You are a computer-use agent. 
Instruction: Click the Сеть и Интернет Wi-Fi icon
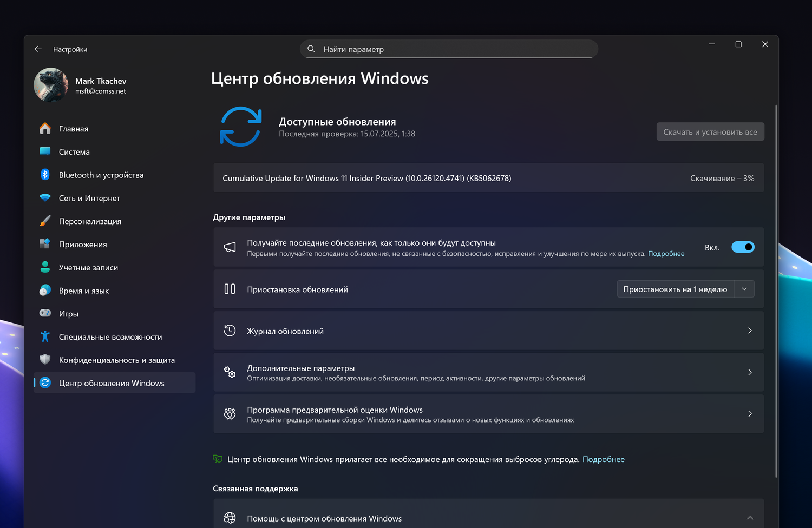tap(45, 198)
